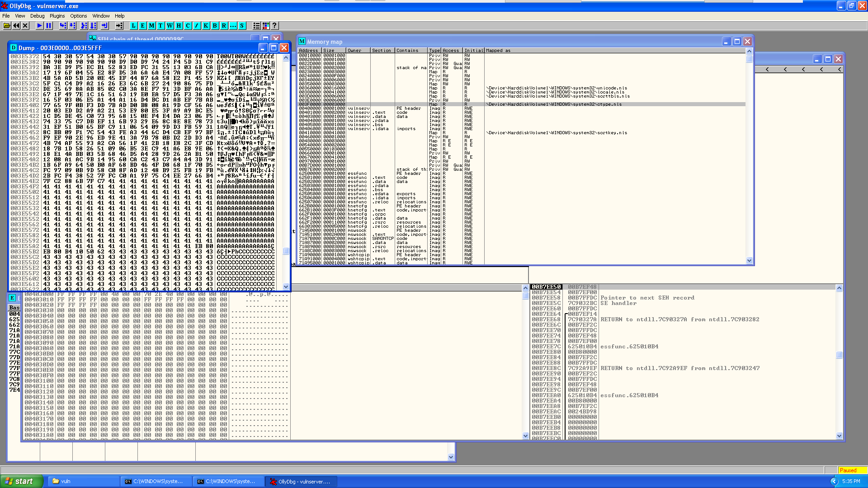The width and height of the screenshot is (868, 488).
Task: Open the Log window (L) icon
Action: [x=134, y=26]
